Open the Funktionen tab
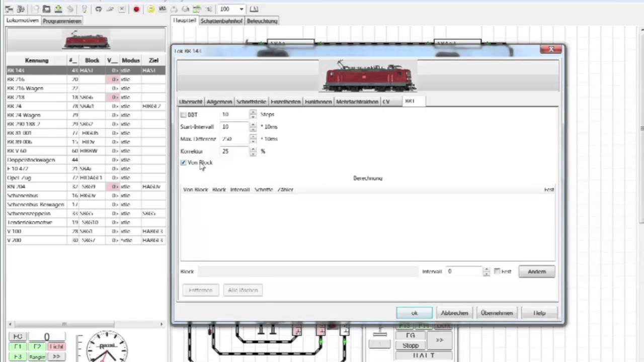Viewport: 644px width, 362px height. pos(318,102)
